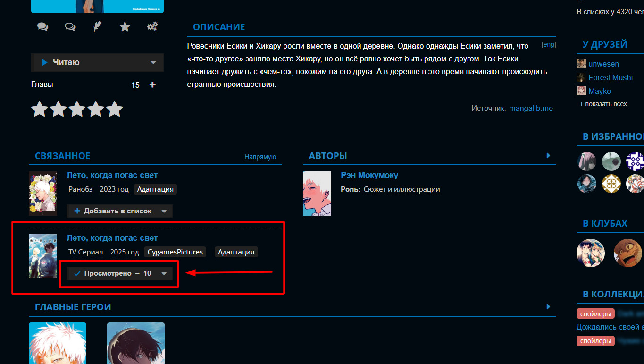
Task: Open author Рэн Мокумоку page
Action: [x=369, y=175]
